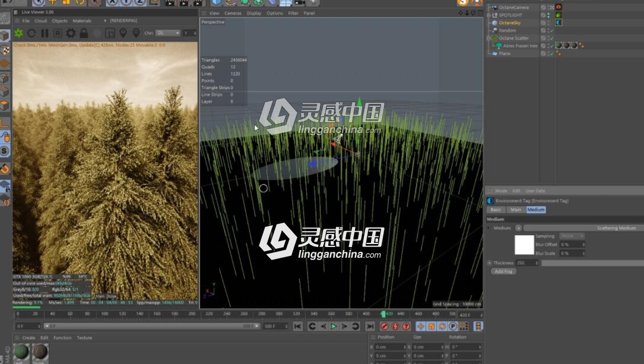Click the white medium texture preview swatch
644x364 pixels.
(x=524, y=245)
